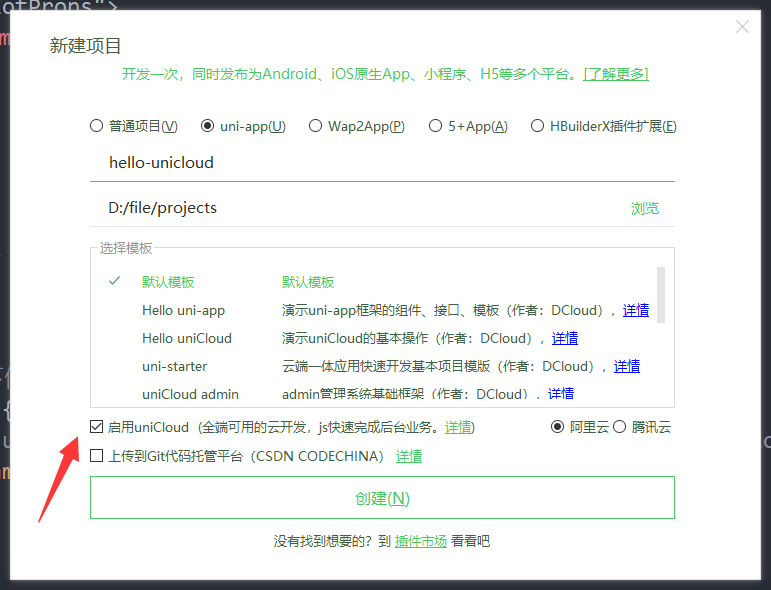Enable 上传到Git代码托管平台 checkbox

97,456
